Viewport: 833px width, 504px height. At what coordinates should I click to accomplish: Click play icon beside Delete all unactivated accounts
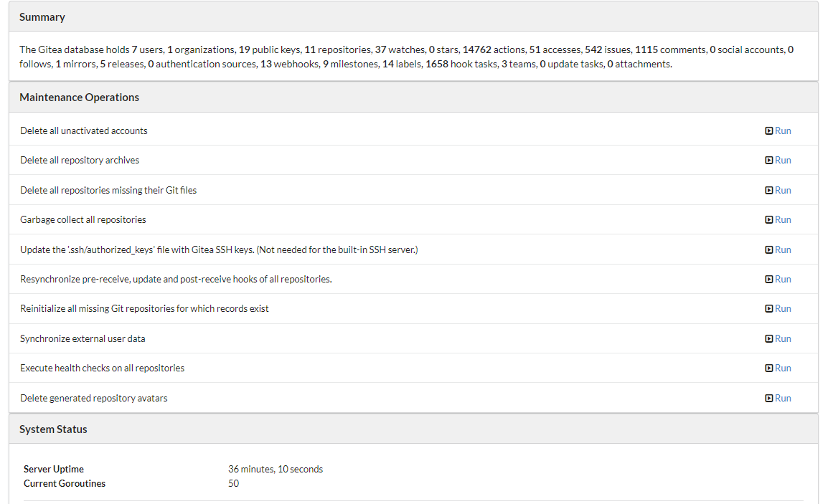(768, 130)
